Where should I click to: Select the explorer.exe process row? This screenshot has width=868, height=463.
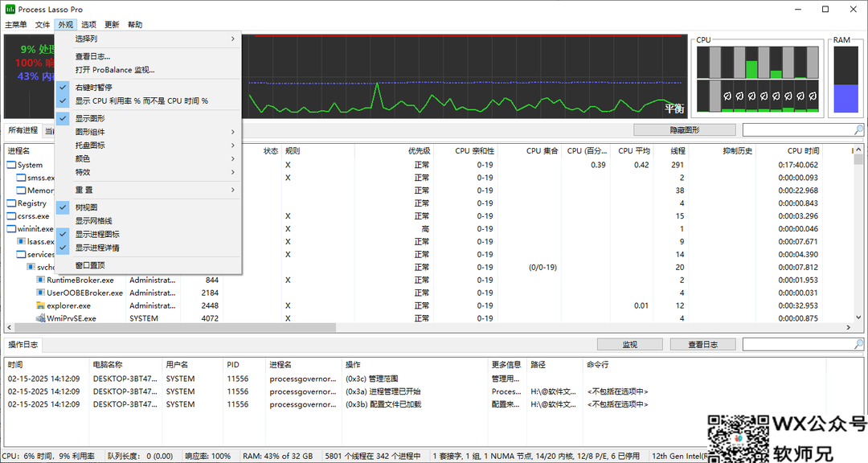[x=429, y=305]
